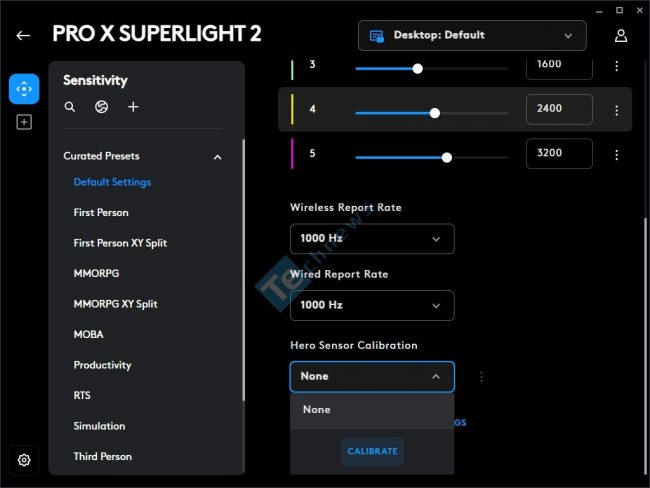Go back using the back arrow
650x488 pixels.
click(23, 36)
